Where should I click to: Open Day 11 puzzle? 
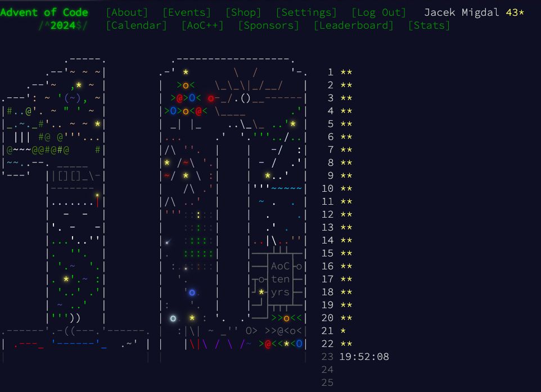tap(337, 201)
